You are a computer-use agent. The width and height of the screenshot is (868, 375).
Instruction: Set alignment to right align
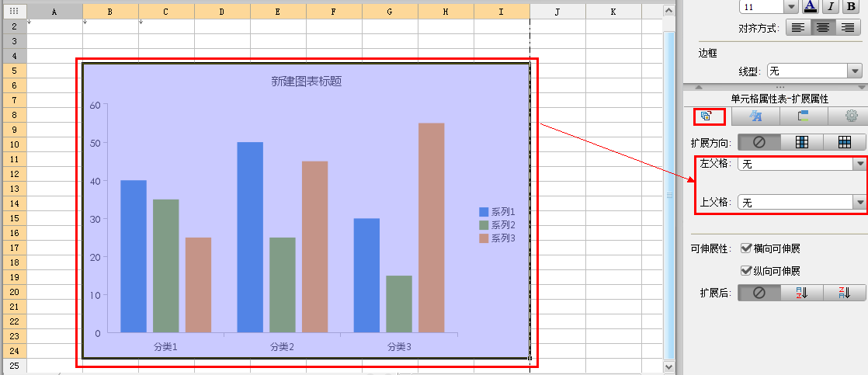pyautogui.click(x=848, y=28)
